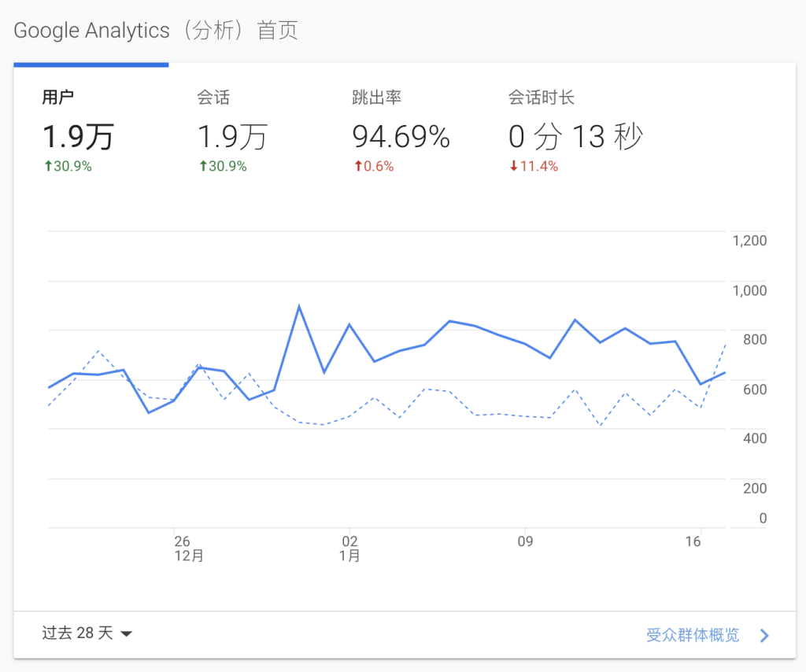This screenshot has height=672, width=806.
Task: Click the triangle arrow beside 过去 28 天
Action: pyautogui.click(x=126, y=633)
